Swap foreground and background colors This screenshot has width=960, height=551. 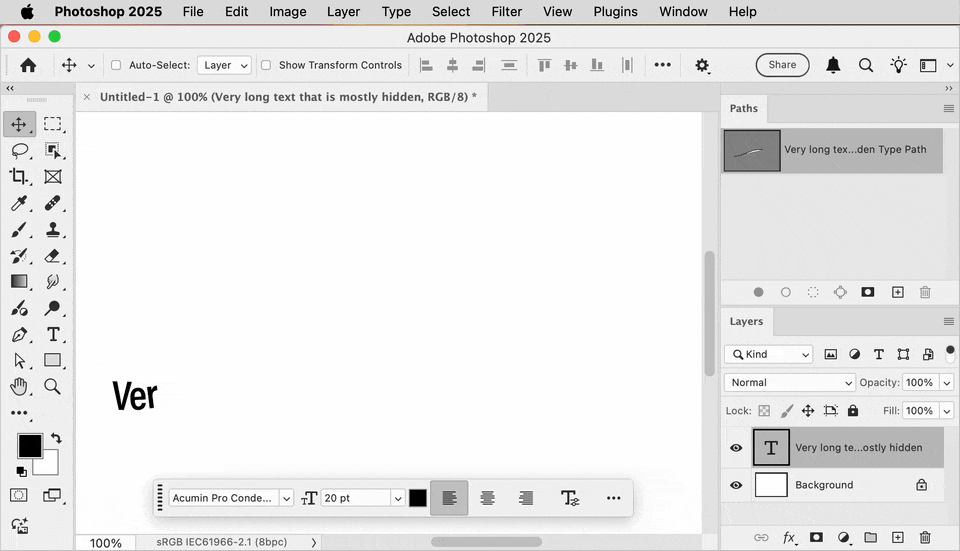tap(56, 438)
